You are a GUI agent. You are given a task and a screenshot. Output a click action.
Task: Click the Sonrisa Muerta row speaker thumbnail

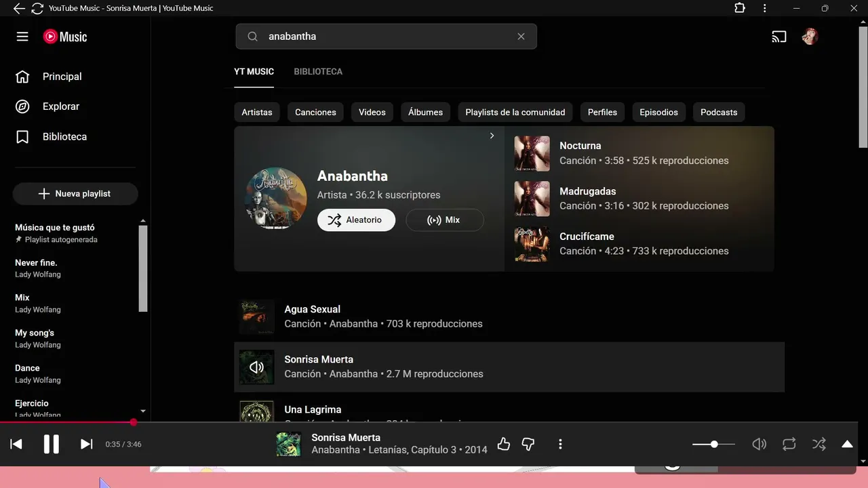pyautogui.click(x=257, y=367)
